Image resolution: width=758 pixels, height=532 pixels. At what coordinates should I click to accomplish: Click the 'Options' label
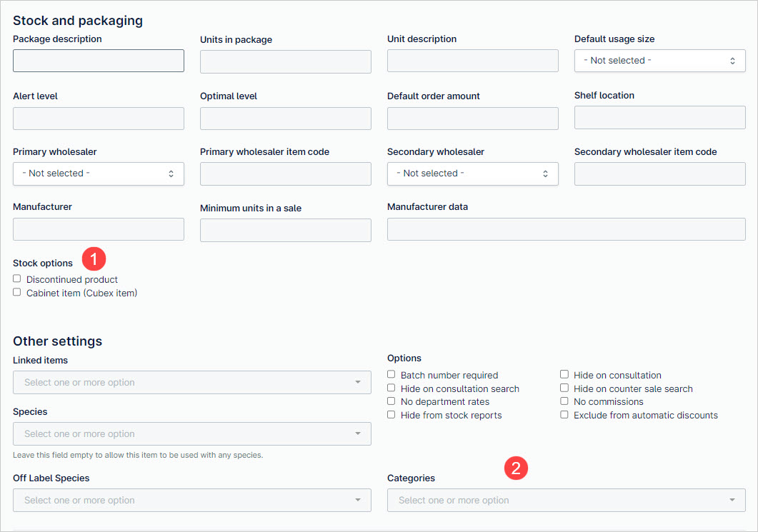404,358
